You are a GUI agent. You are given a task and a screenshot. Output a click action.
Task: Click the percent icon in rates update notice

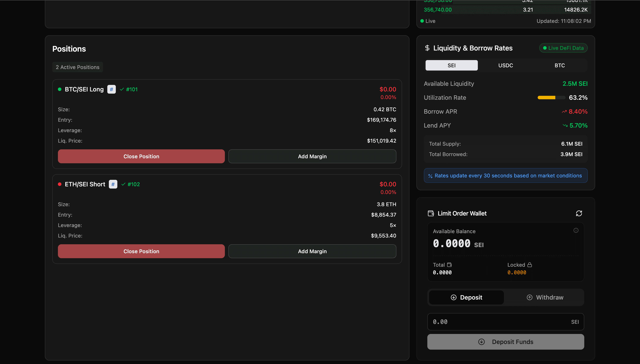[430, 176]
